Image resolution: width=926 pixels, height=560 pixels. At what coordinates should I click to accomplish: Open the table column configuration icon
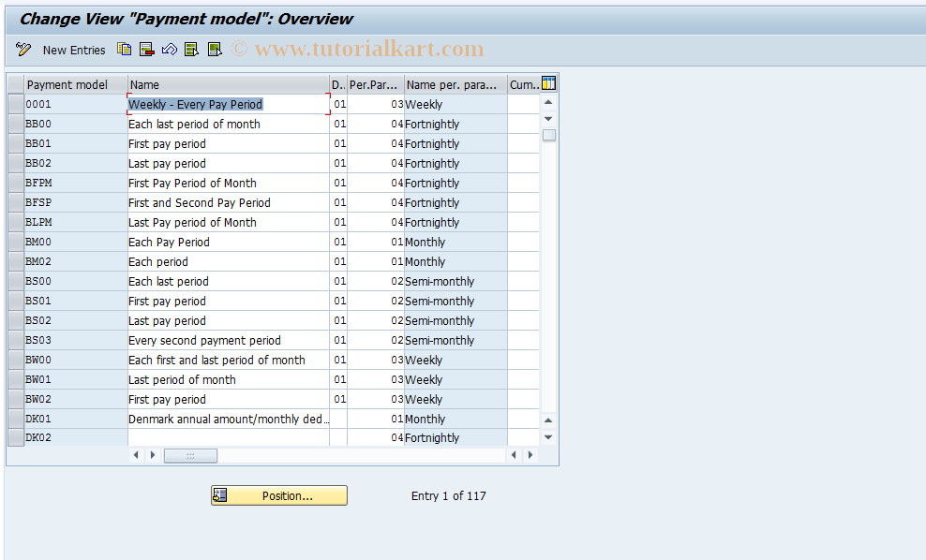point(548,83)
